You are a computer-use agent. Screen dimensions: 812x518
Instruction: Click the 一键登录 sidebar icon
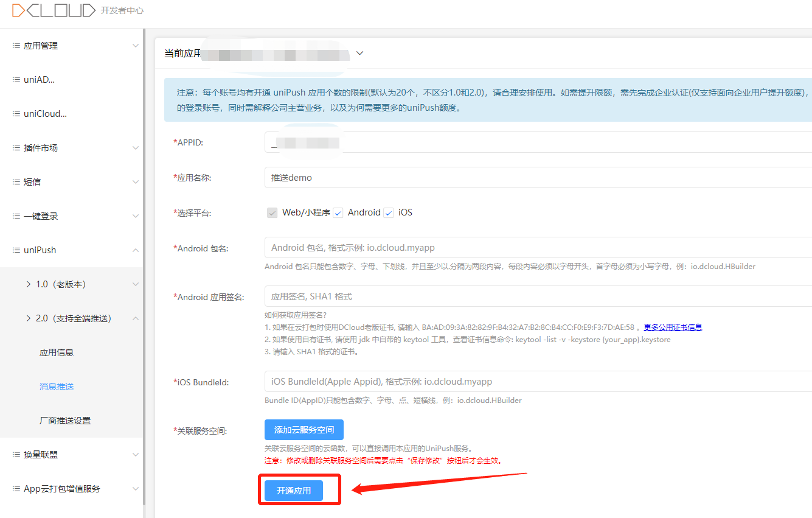[x=15, y=215]
